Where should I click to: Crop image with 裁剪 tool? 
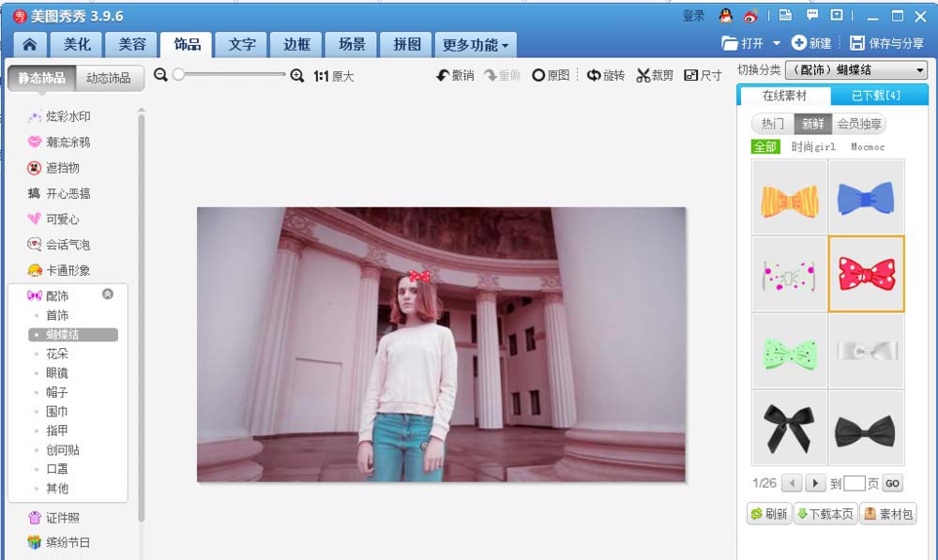coord(655,75)
